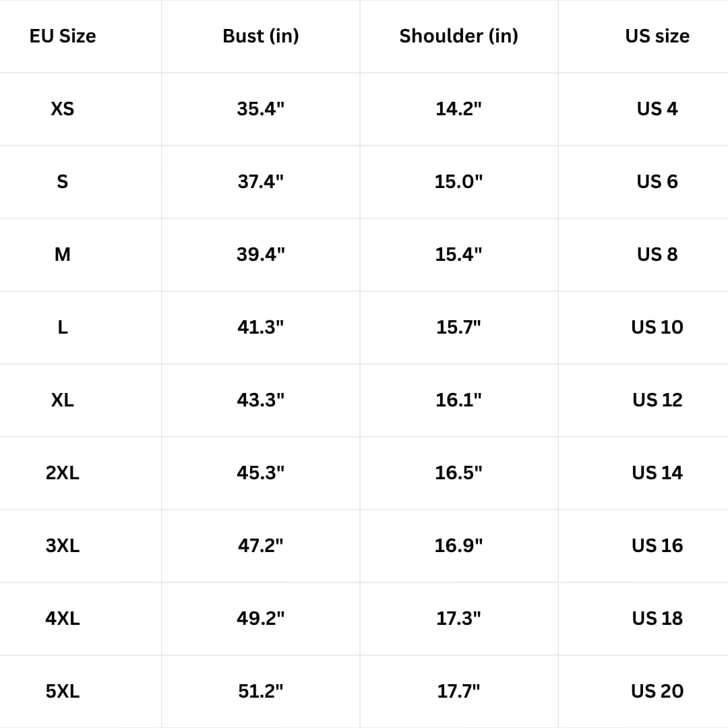
Task: Click the Bust (in) column header
Action: 261,36
